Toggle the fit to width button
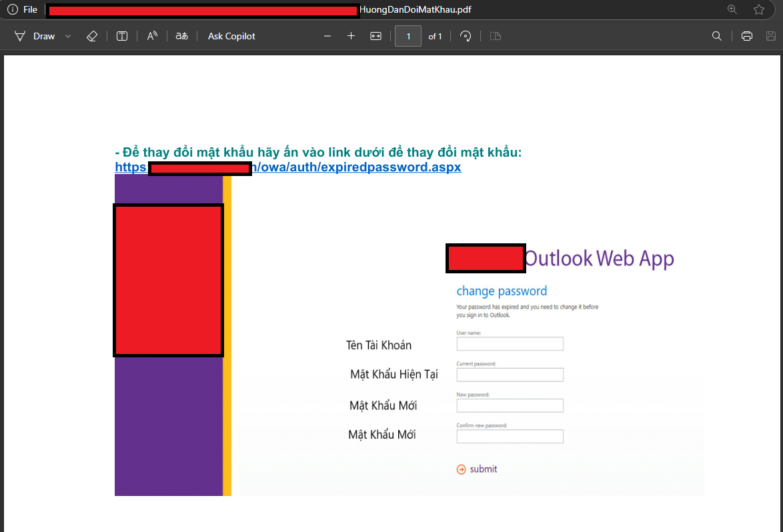783x532 pixels. (375, 36)
